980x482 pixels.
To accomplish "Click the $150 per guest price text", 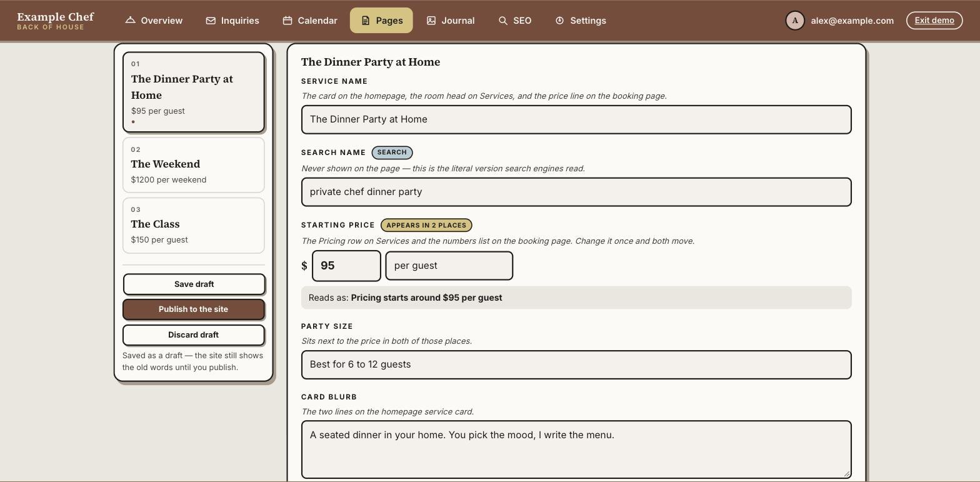I will pos(159,240).
